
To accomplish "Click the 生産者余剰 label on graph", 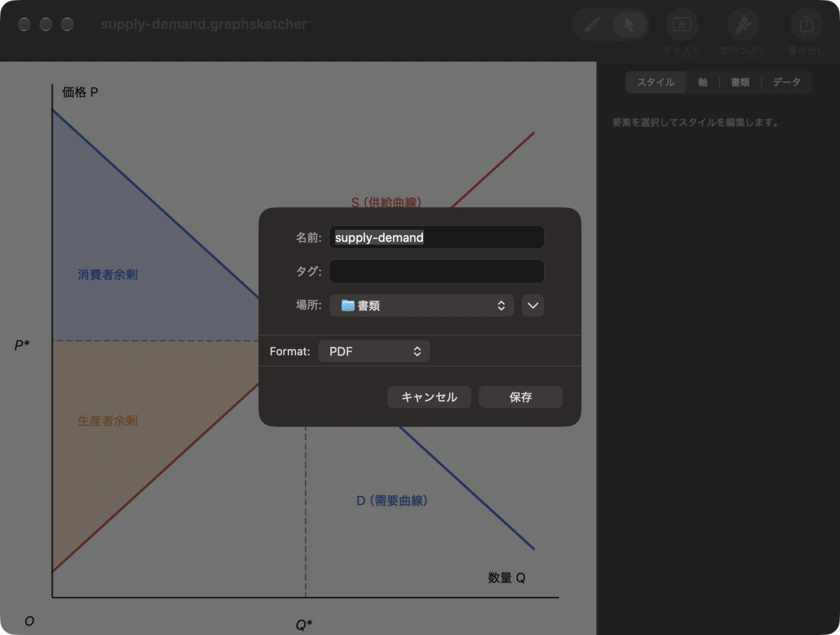I will (x=108, y=420).
